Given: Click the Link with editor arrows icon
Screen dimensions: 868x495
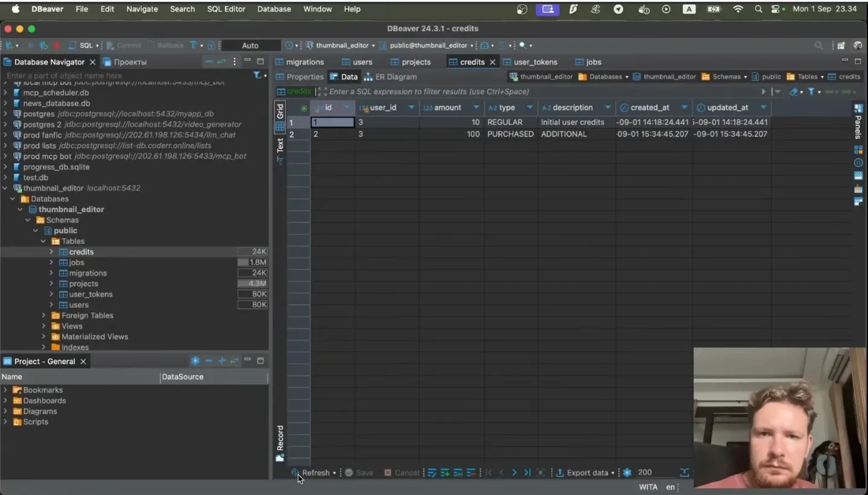Looking at the screenshot, I should coord(221,62).
